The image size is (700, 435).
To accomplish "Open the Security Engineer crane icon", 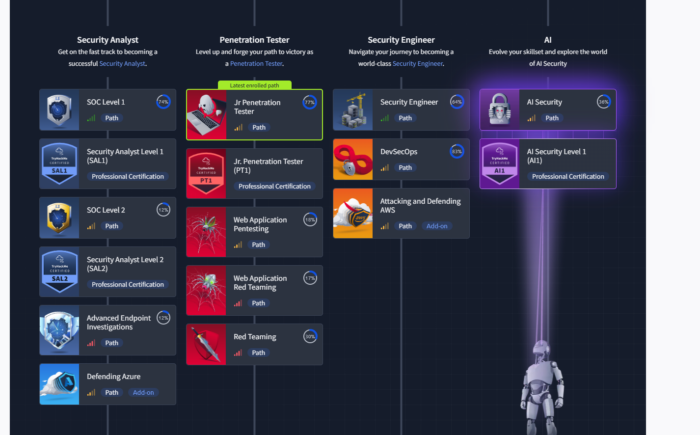I will tap(353, 110).
